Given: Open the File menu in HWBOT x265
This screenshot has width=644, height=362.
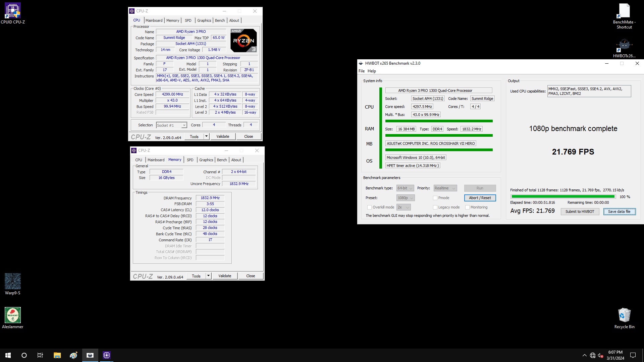Looking at the screenshot, I should coord(362,71).
